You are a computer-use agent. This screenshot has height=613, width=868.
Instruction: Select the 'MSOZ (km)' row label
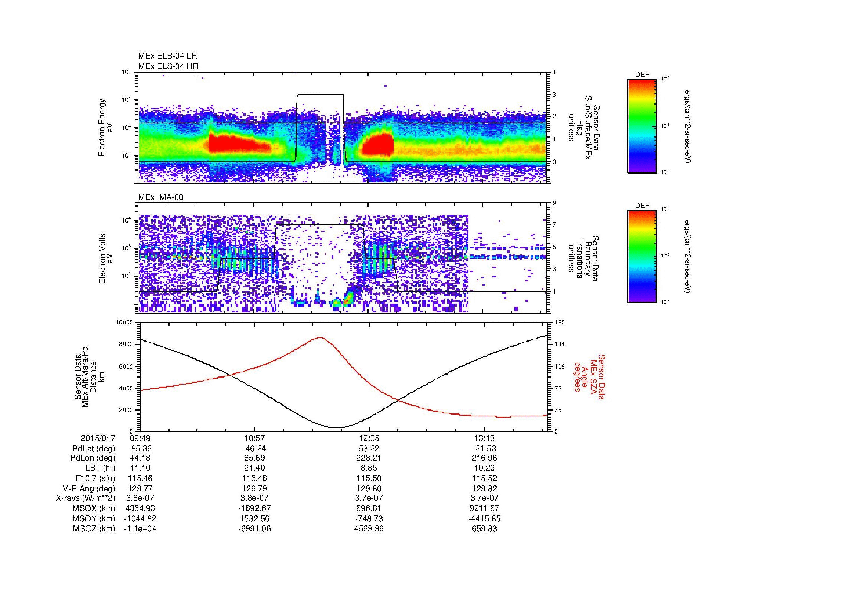(94, 529)
